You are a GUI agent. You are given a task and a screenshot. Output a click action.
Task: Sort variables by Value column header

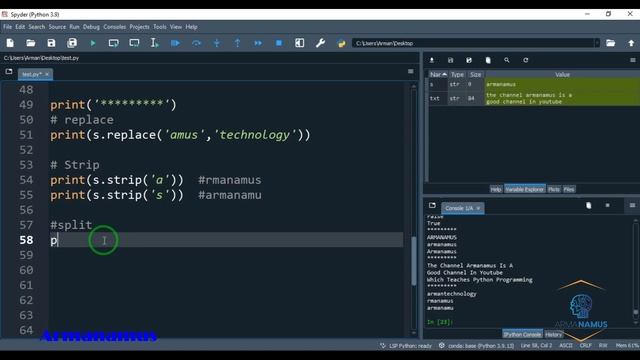[x=562, y=75]
